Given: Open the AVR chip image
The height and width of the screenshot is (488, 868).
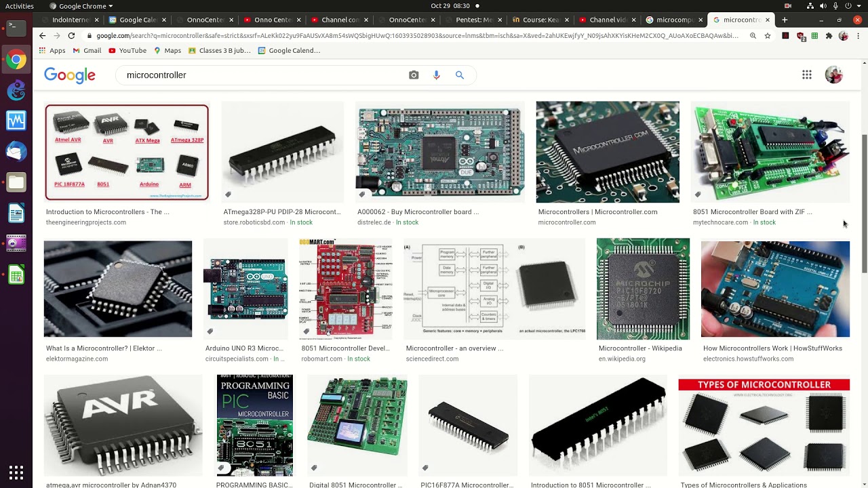Looking at the screenshot, I should coord(123,426).
